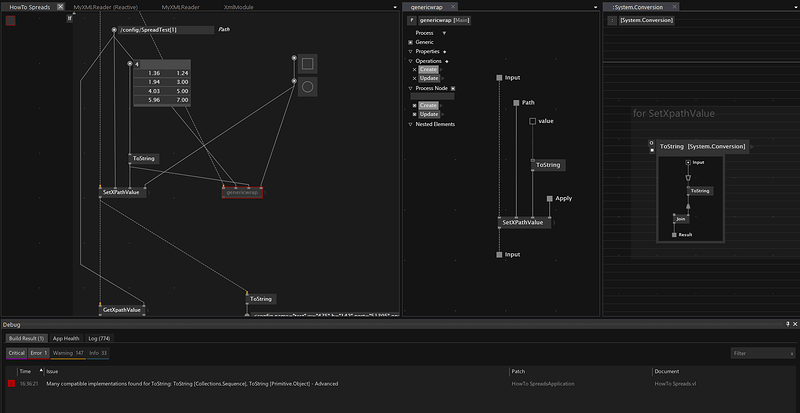Viewport: 800px width, 413px height.
Task: Open the Log (774) tab
Action: tap(99, 338)
